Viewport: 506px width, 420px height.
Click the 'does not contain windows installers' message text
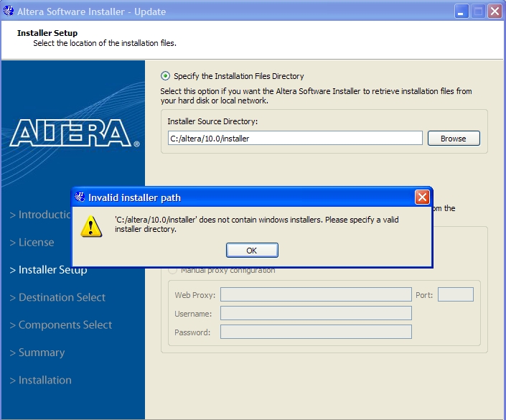click(257, 225)
